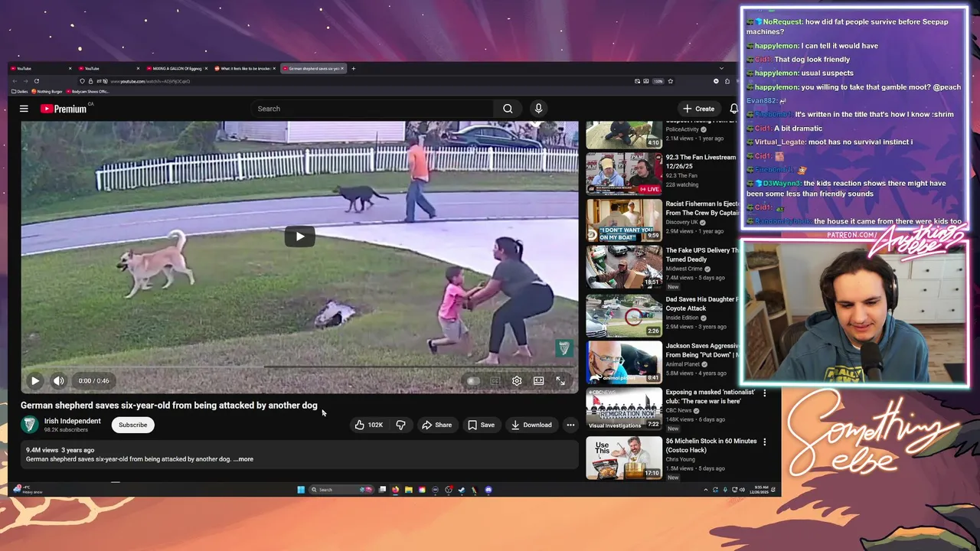
Task: Open the YouTube hamburger guide menu
Action: [x=24, y=109]
